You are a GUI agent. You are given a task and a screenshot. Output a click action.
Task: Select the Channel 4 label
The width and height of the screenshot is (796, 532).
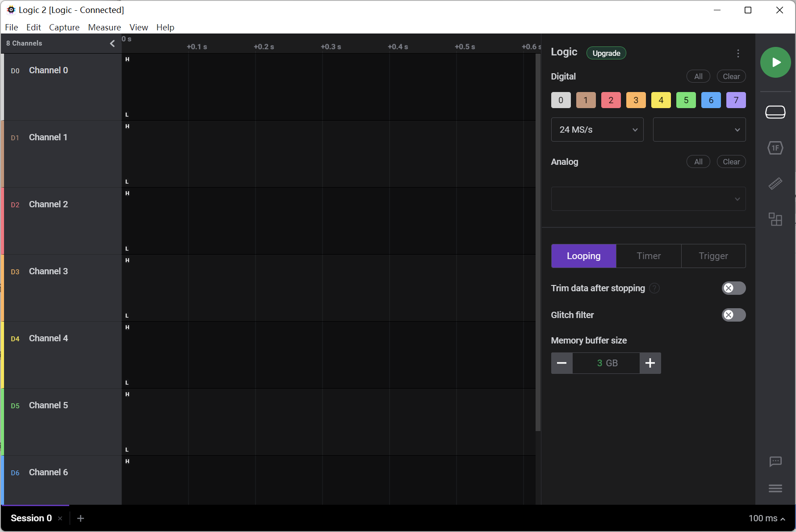pos(48,338)
